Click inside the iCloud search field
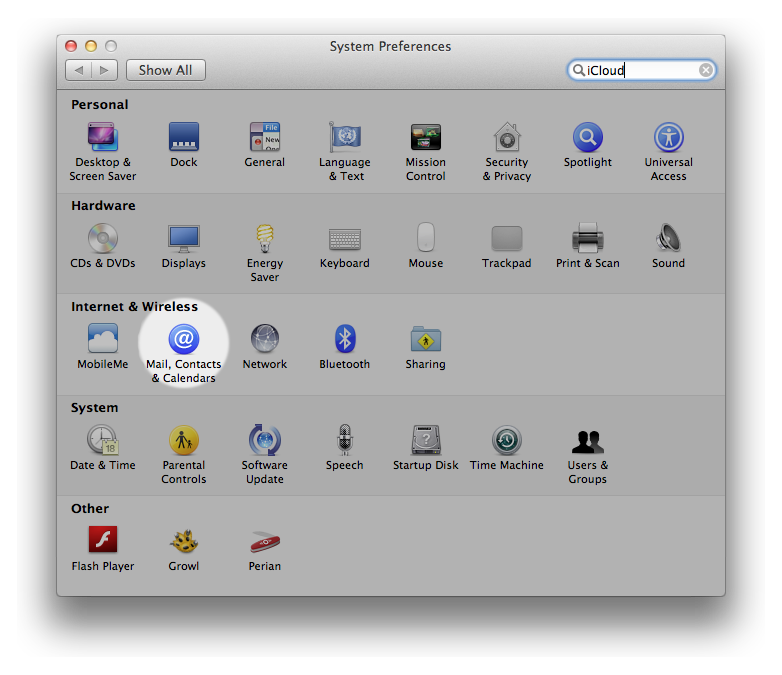 (642, 70)
